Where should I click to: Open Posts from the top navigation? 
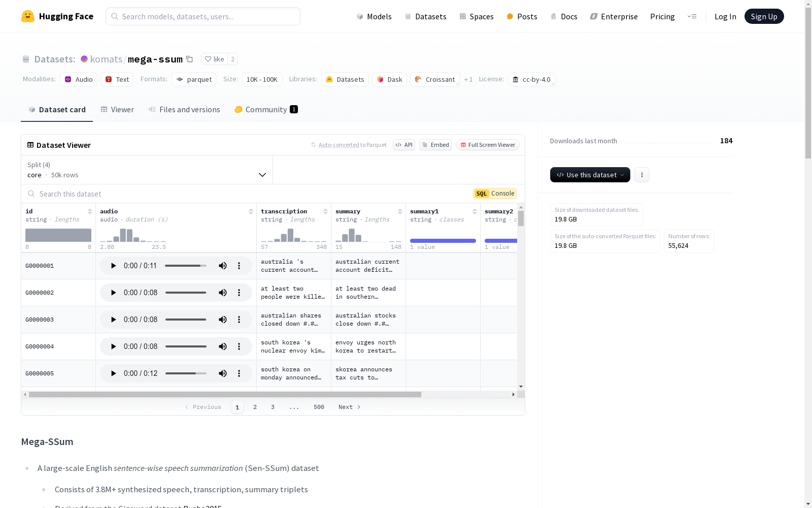(x=522, y=16)
